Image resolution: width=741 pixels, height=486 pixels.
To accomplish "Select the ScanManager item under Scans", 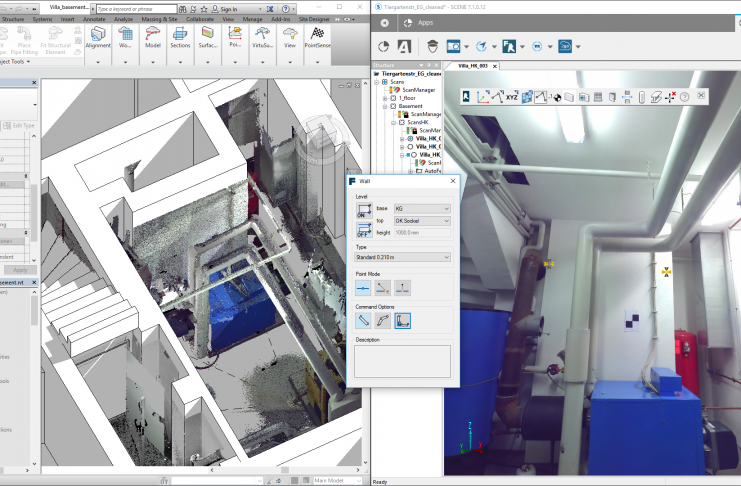I will pyautogui.click(x=419, y=90).
